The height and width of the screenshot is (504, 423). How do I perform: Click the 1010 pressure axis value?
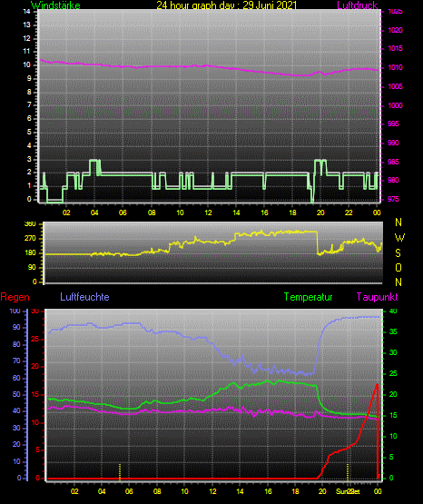[395, 67]
